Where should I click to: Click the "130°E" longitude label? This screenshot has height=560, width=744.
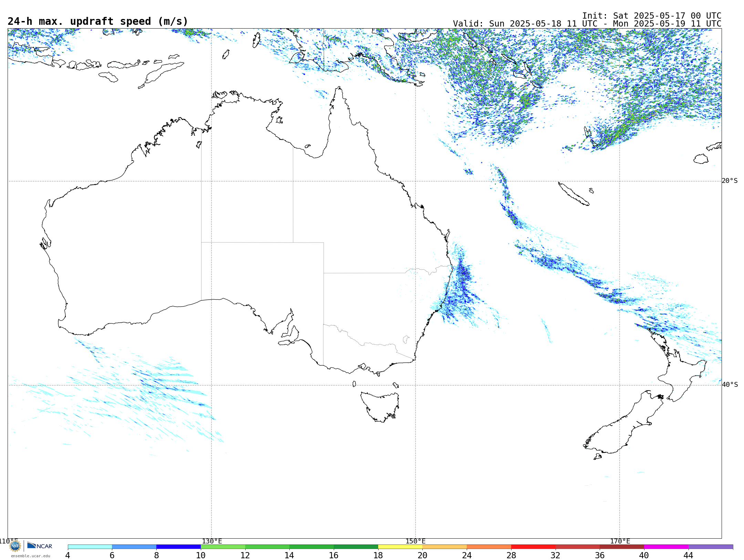coord(212,541)
